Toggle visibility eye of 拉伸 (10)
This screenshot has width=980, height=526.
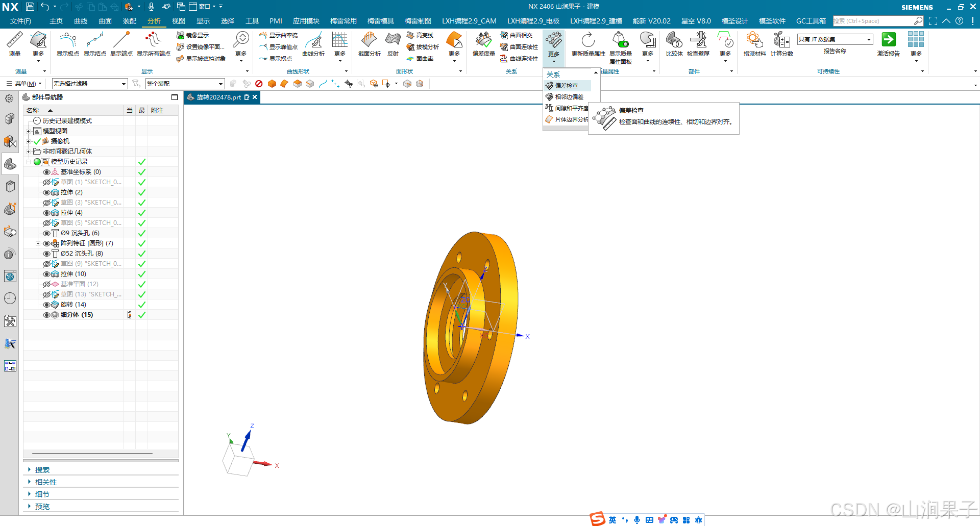point(46,274)
